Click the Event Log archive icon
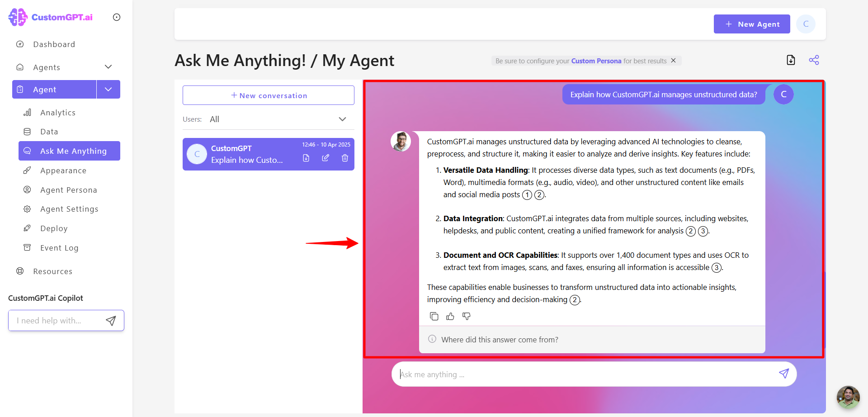 (27, 248)
